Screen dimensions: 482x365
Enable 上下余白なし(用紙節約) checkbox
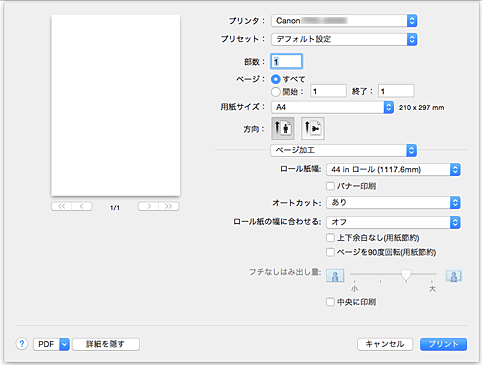330,238
